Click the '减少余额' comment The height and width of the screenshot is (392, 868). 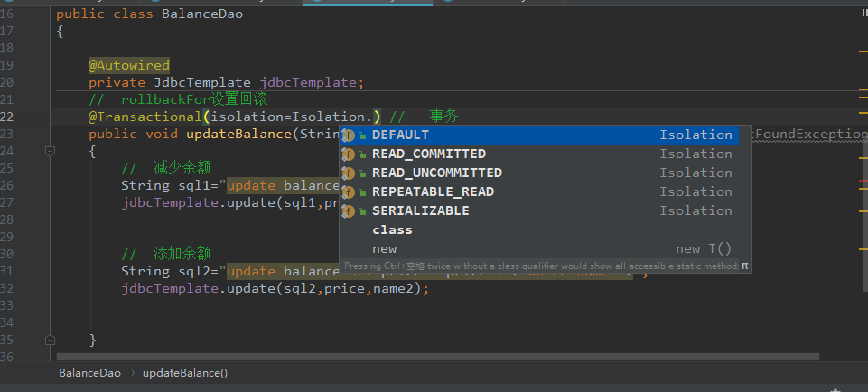tap(166, 168)
